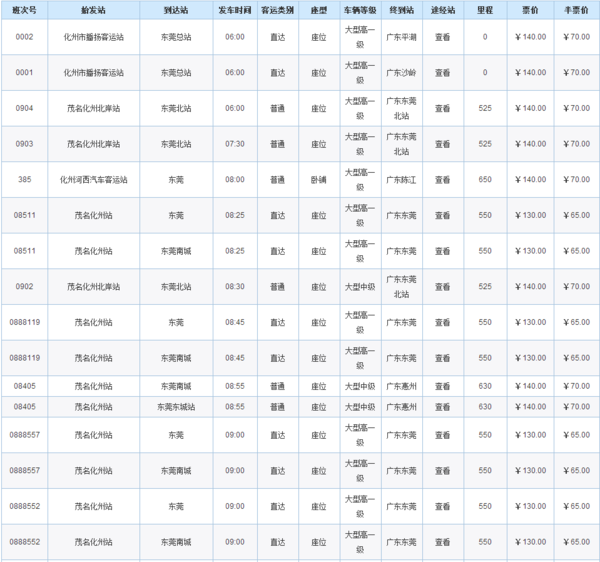Screen dimensions: 600x562
Task: Select the 里程 column header
Action: coord(485,8)
